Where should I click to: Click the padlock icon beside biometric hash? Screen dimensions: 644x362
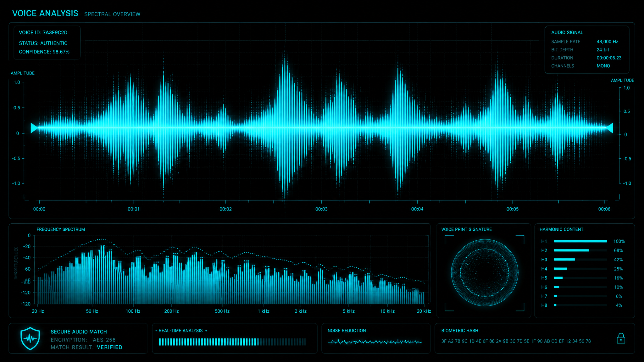(x=621, y=338)
